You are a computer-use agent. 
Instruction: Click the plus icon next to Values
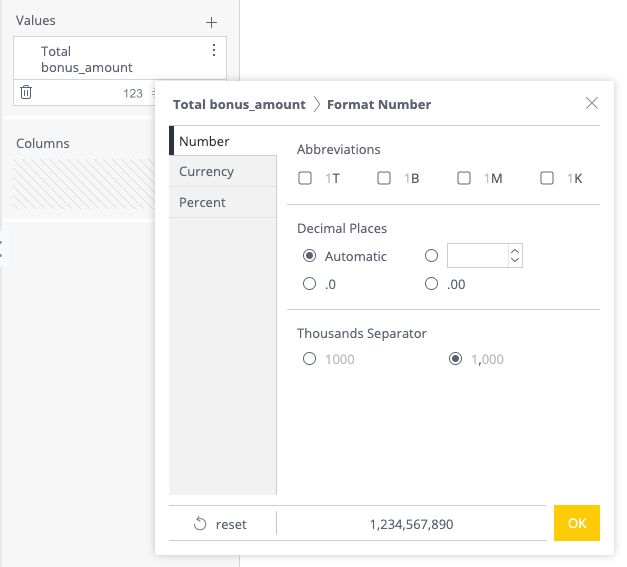[211, 21]
